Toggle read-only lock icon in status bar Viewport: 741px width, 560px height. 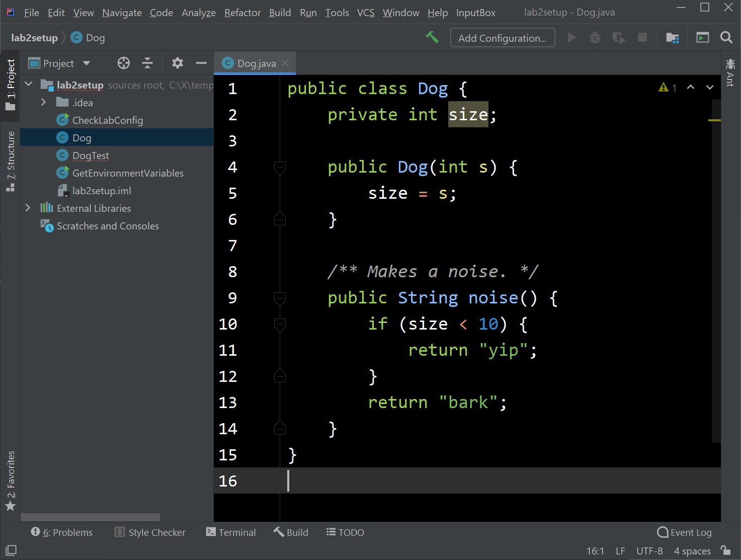(x=726, y=550)
